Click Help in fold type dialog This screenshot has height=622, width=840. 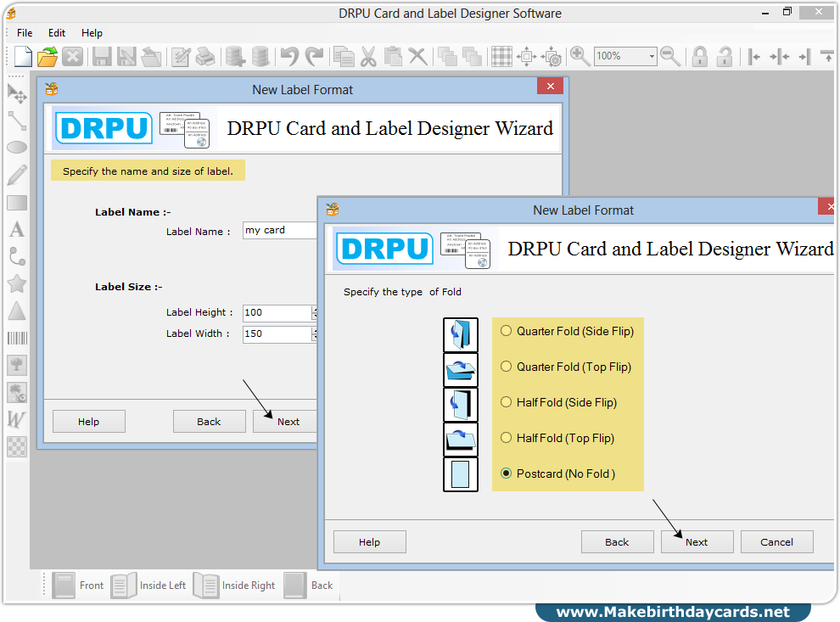tap(370, 542)
